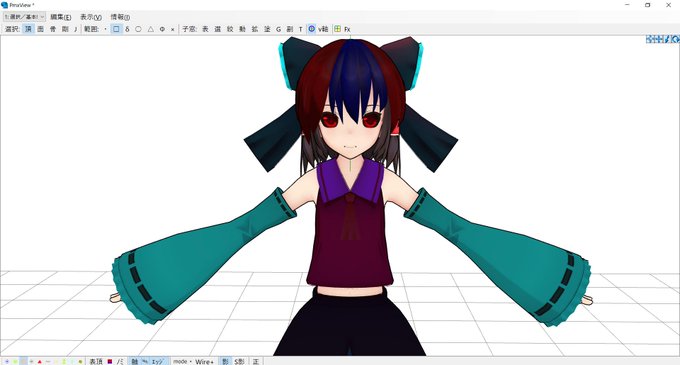
Task: Toggle S影 self-shadow display
Action: point(239,361)
